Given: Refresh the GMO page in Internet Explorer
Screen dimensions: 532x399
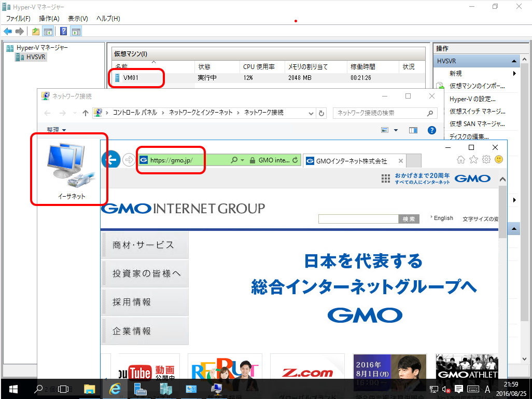Looking at the screenshot, I should pyautogui.click(x=295, y=160).
